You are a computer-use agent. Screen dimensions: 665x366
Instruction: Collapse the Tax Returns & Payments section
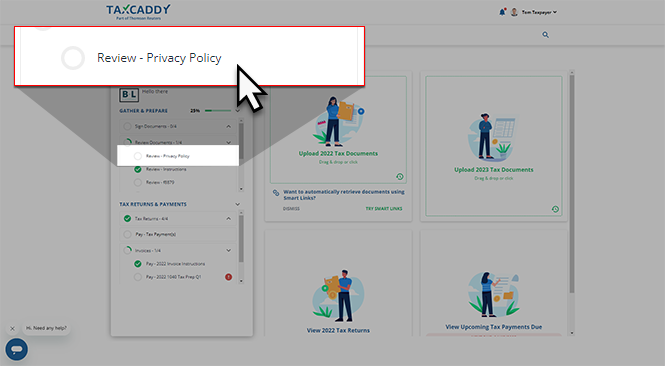click(238, 204)
